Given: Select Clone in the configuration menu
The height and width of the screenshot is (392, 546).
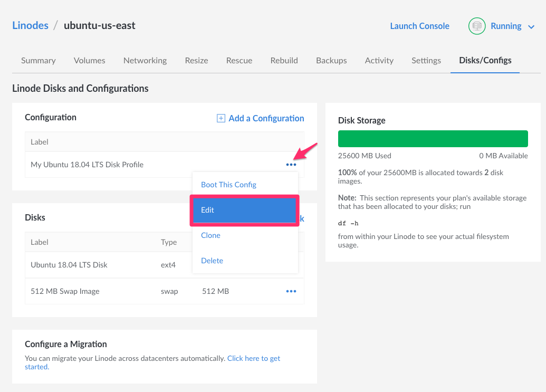Looking at the screenshot, I should (x=210, y=235).
